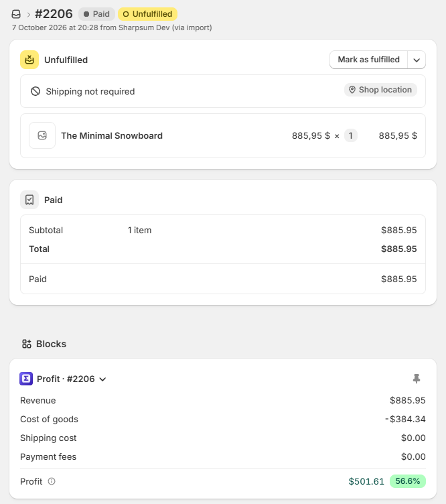Image resolution: width=446 pixels, height=504 pixels.
Task: Click the Paid receipt icon
Action: 29,200
